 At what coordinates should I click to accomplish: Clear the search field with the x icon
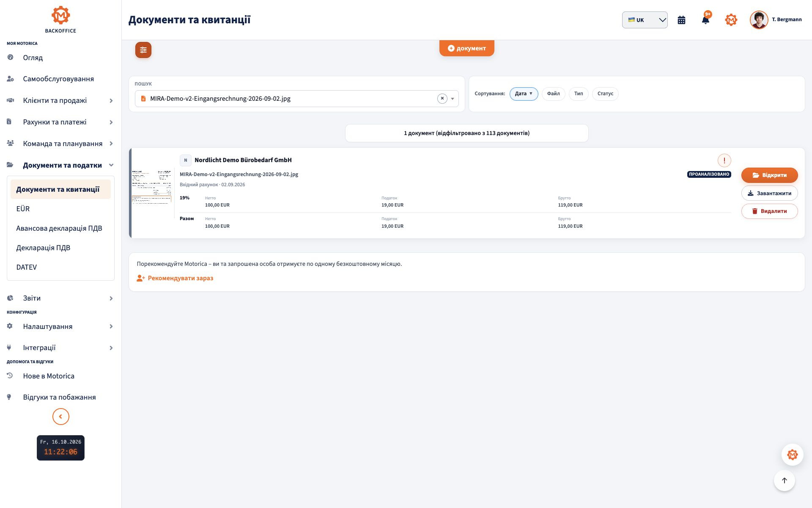(x=442, y=99)
